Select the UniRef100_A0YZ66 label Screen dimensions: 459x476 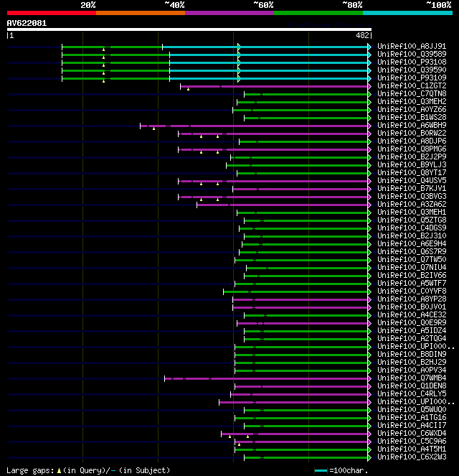412,110
